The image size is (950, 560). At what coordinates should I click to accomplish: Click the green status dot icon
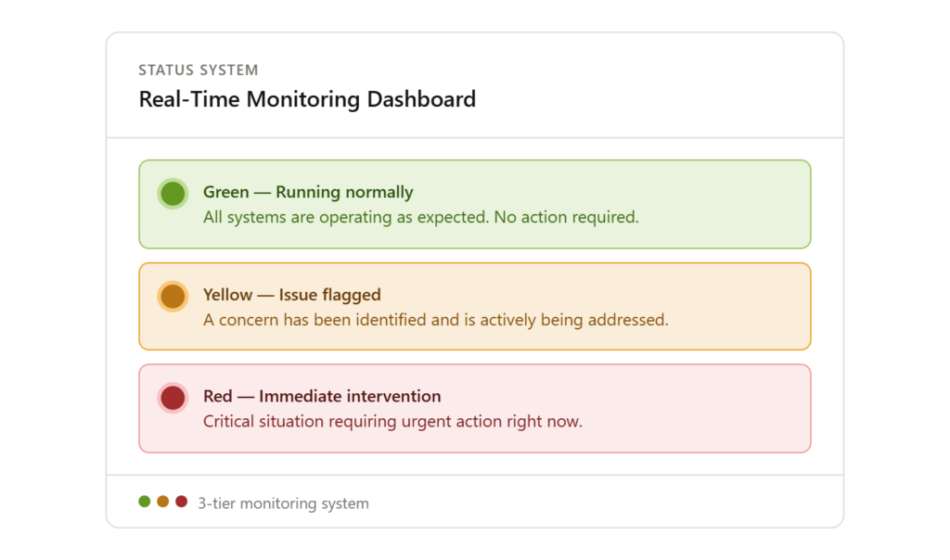click(173, 194)
